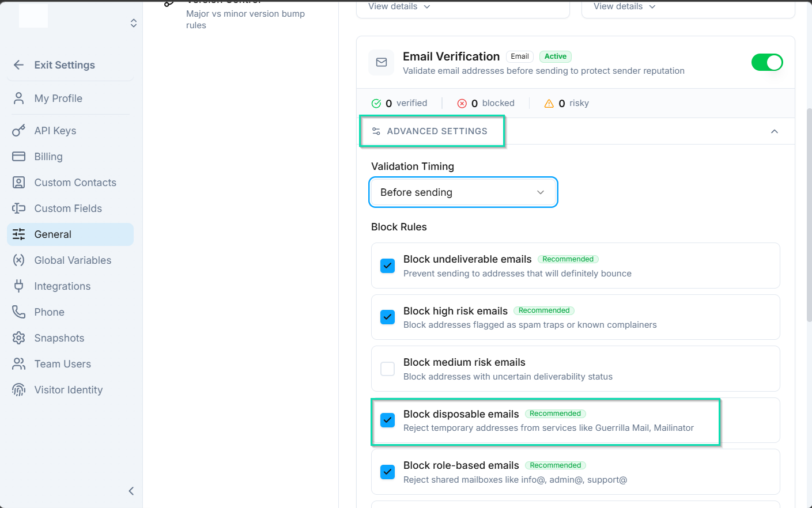The height and width of the screenshot is (508, 812).
Task: Click the Validation Timing label
Action: (413, 166)
